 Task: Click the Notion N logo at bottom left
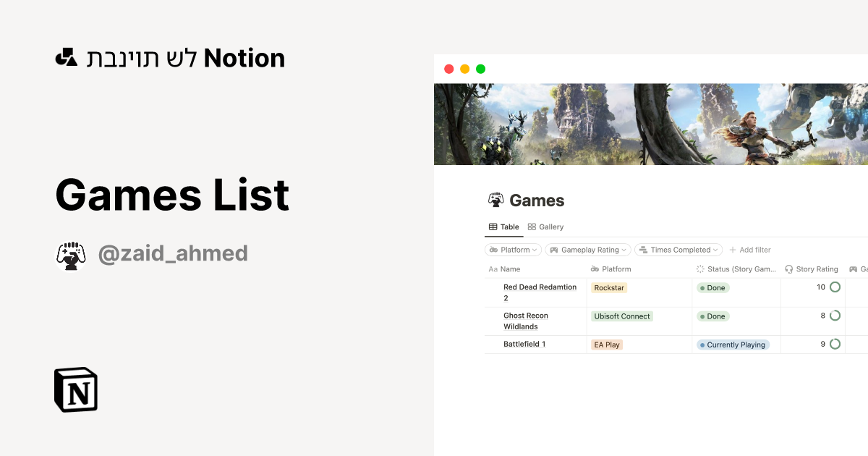(x=76, y=389)
